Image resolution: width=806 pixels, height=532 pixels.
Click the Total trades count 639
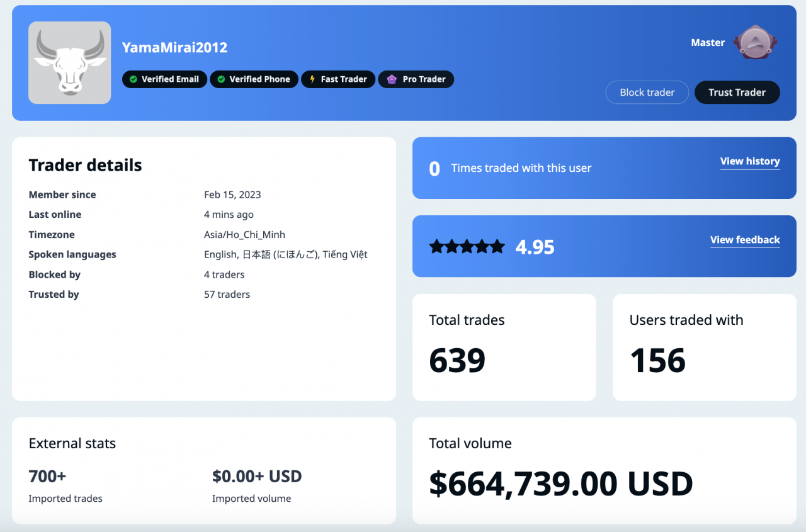click(457, 359)
